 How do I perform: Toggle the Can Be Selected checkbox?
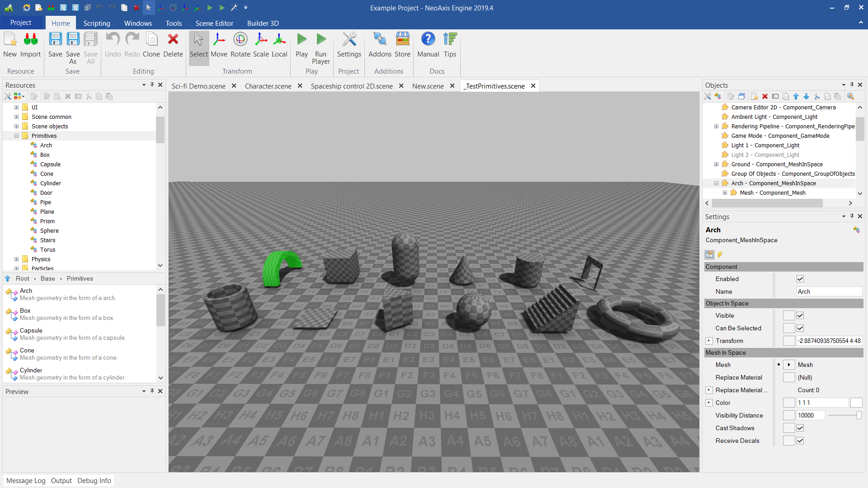point(800,328)
